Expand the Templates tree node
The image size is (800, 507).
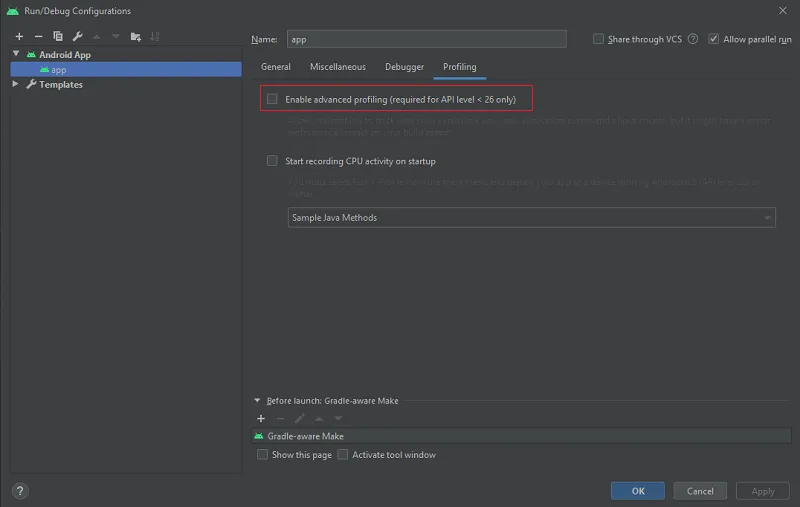tap(15, 85)
